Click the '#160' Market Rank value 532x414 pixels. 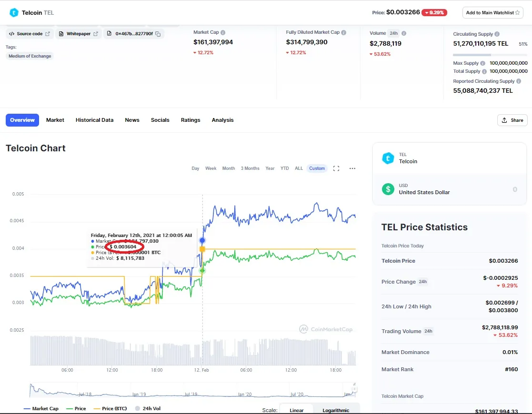pos(512,369)
